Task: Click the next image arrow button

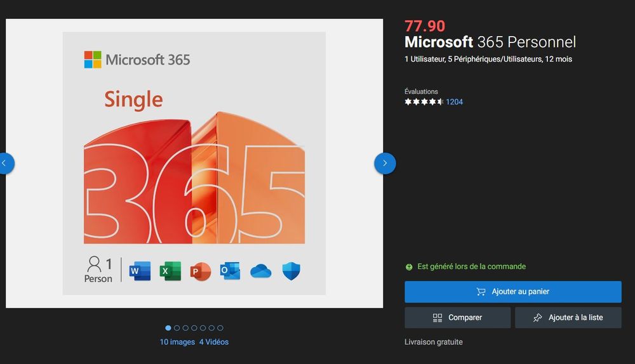Action: tap(385, 164)
